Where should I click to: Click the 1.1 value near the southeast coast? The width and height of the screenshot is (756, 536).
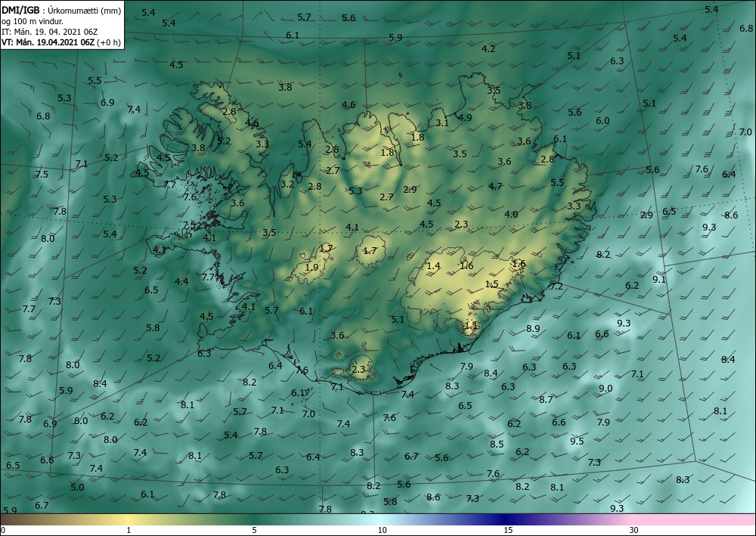click(471, 325)
